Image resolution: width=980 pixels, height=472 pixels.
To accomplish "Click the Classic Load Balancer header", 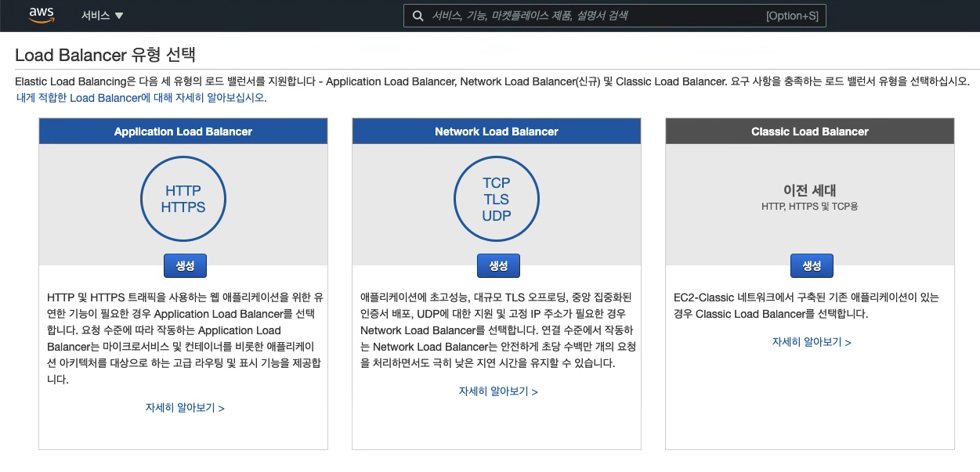I will (810, 132).
